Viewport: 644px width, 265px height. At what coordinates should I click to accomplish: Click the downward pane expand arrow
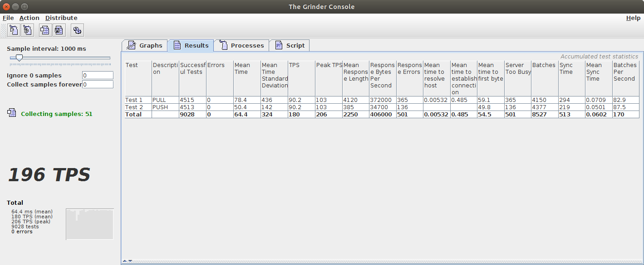click(x=130, y=261)
